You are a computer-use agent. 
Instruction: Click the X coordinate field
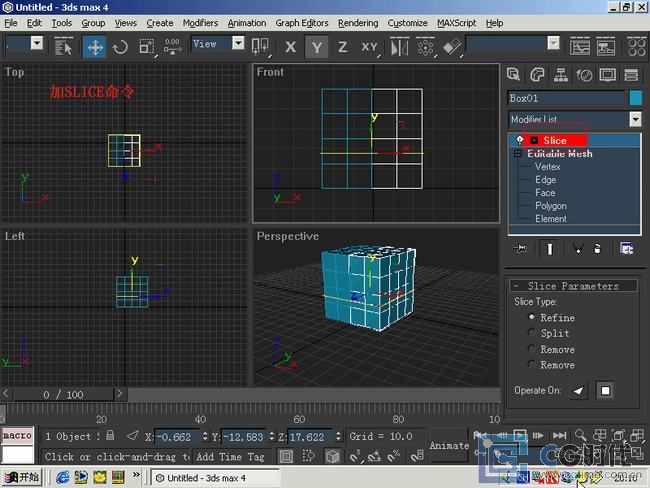click(x=178, y=437)
